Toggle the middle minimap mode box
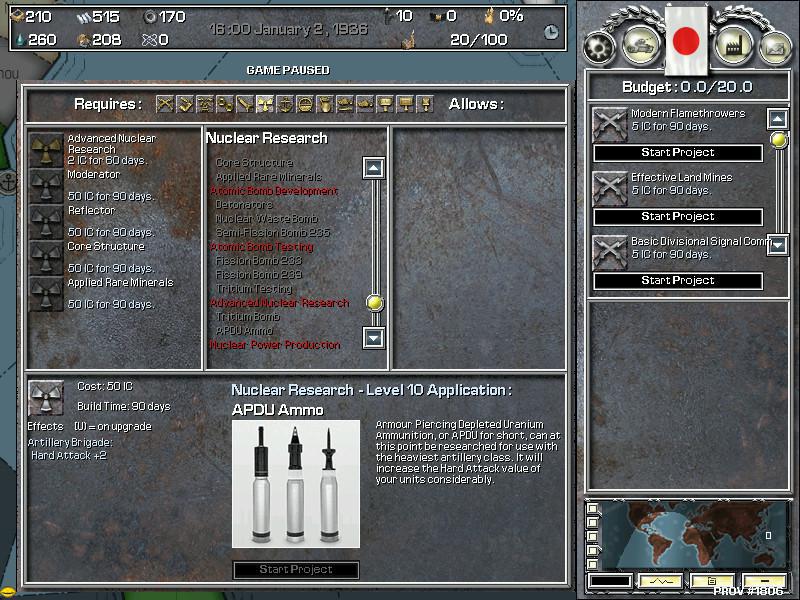 593,537
